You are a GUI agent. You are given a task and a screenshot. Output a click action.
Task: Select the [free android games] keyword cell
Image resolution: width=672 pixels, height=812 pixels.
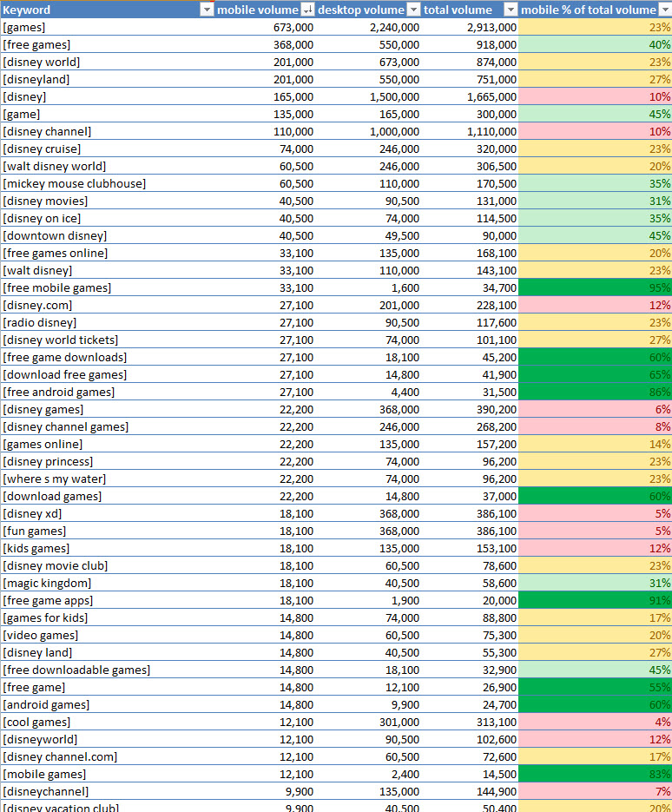(x=107, y=392)
